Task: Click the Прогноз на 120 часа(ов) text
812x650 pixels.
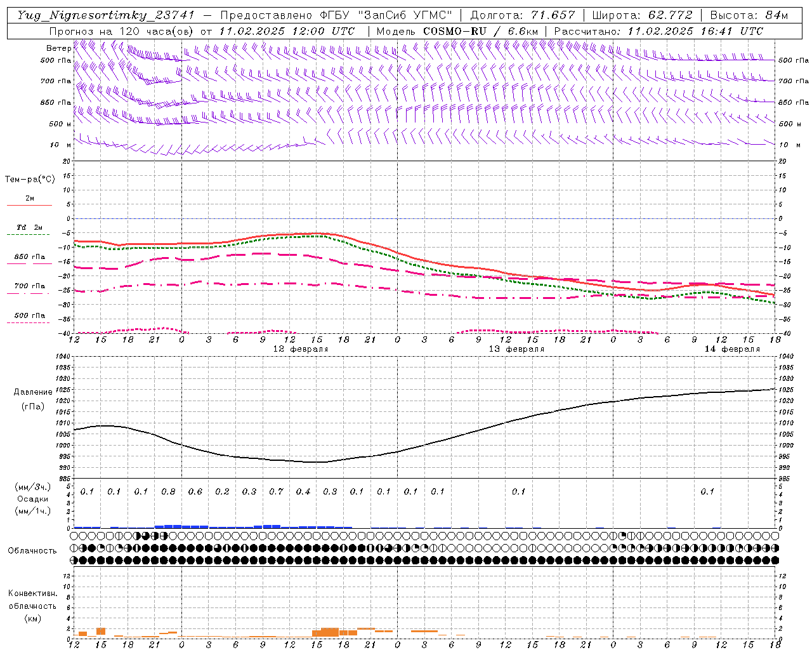Action: point(122,31)
